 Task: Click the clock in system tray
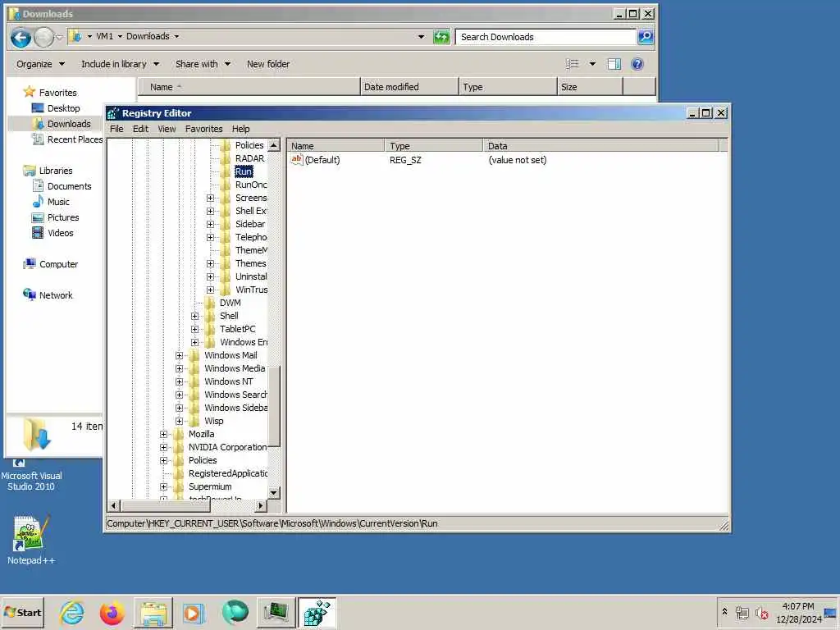point(798,612)
